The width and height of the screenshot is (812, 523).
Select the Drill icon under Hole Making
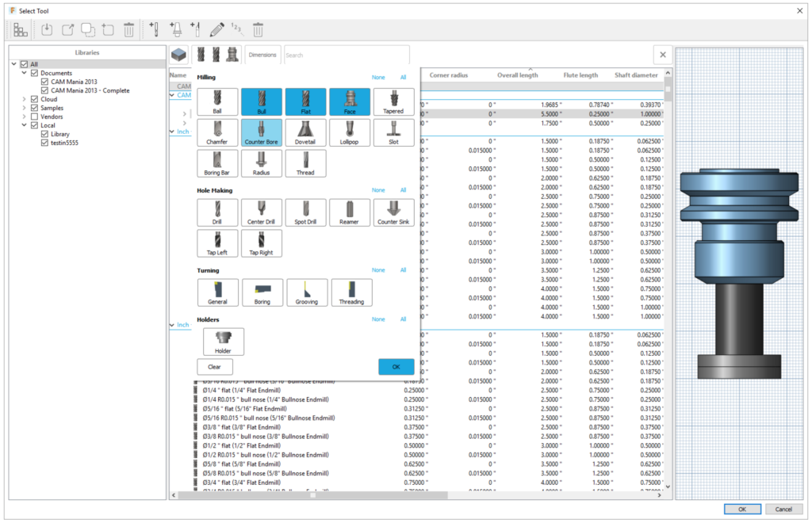pos(216,212)
